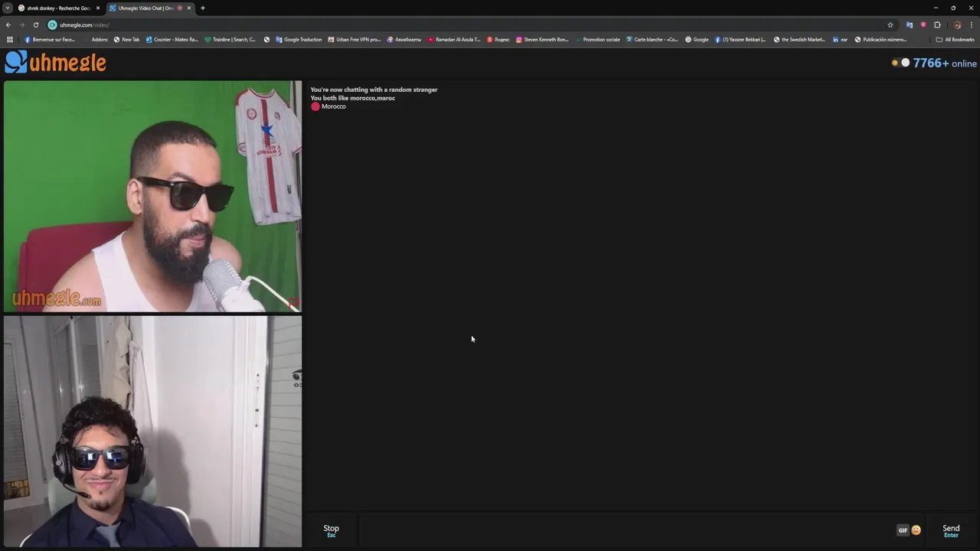Send the chat message

951,530
